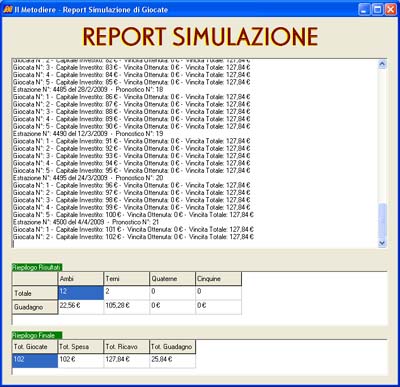Click the log line with Capitale Investito 88 €
Screen dimensions: 400x387
(x=132, y=111)
